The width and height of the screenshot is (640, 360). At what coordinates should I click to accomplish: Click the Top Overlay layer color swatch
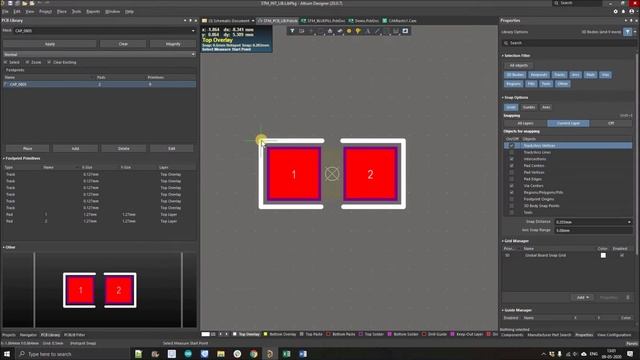(x=235, y=334)
